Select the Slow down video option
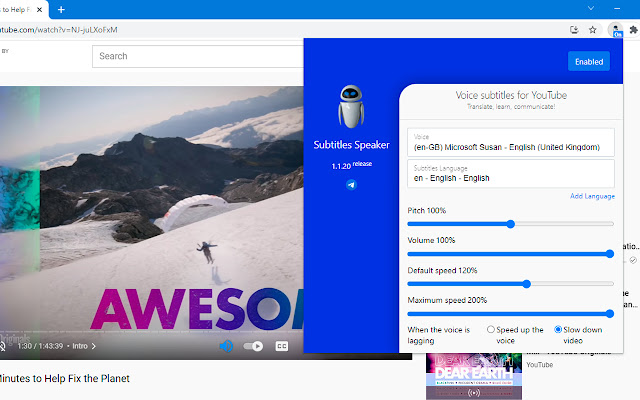 click(x=558, y=329)
